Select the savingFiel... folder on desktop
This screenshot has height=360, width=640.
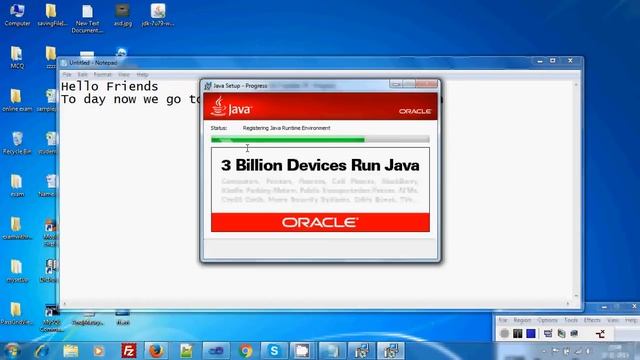51,14
